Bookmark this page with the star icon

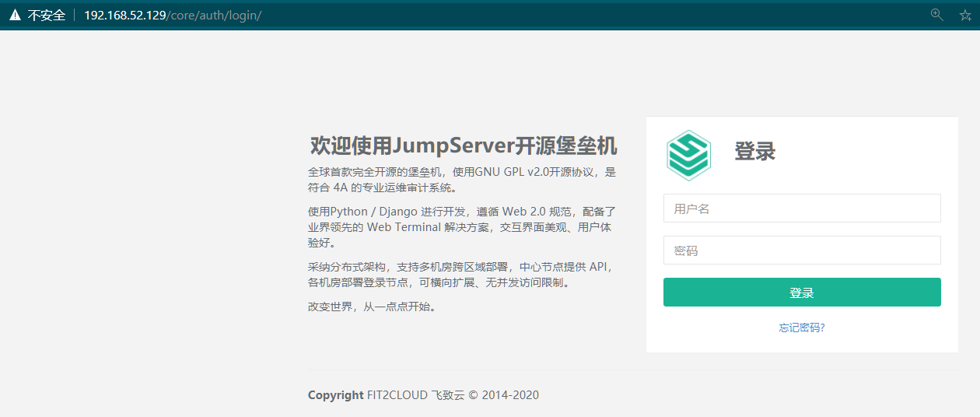point(966,16)
